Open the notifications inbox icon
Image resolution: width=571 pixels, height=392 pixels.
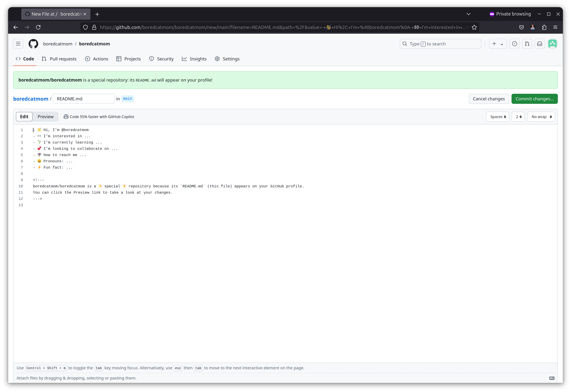[540, 44]
